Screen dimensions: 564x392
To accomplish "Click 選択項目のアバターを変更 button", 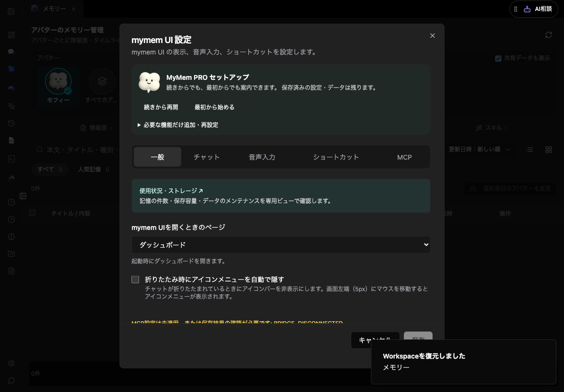I will (510, 188).
